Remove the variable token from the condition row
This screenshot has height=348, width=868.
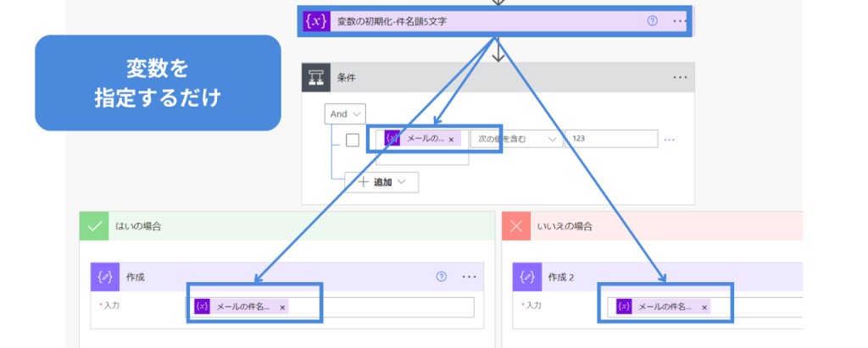click(451, 139)
